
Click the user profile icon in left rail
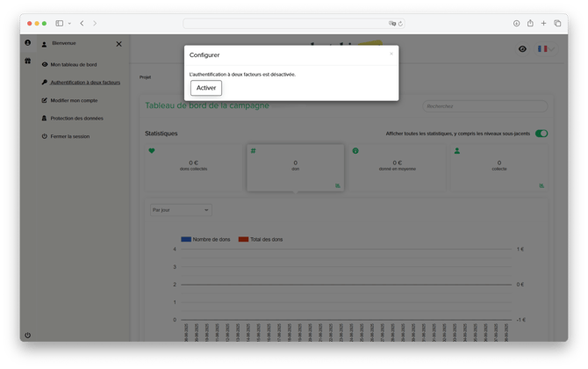[x=28, y=42]
